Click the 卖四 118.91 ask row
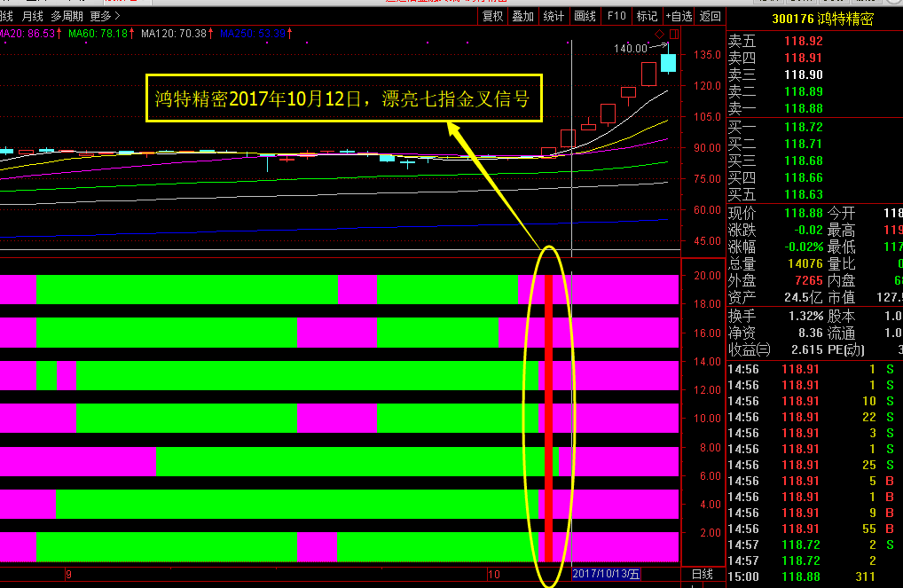The height and width of the screenshot is (588, 903). pos(775,58)
